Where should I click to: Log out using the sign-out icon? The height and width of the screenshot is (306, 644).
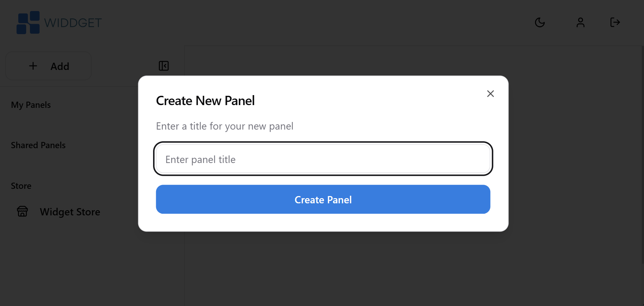(615, 22)
